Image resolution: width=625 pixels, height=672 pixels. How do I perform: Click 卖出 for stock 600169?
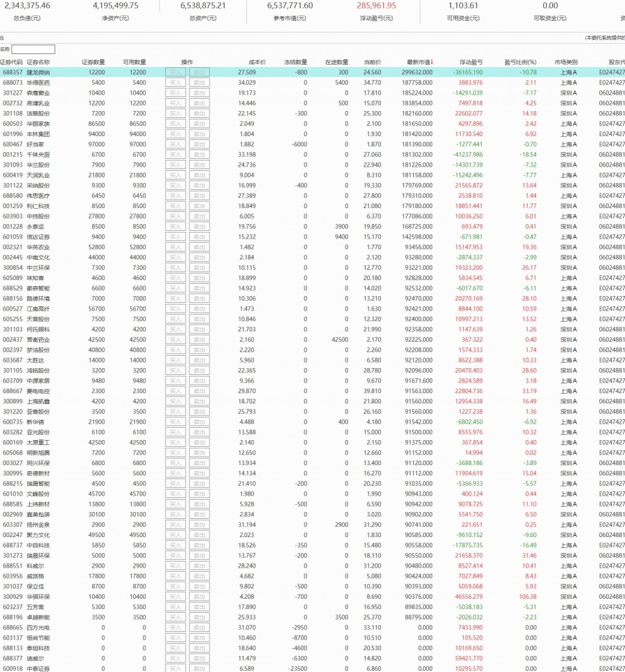[200, 443]
